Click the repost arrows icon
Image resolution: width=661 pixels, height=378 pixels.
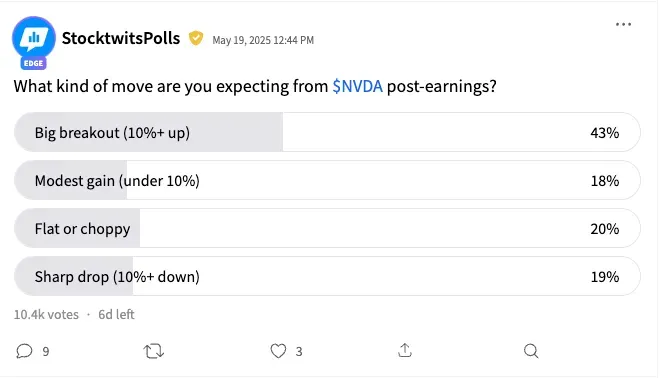[x=153, y=351]
